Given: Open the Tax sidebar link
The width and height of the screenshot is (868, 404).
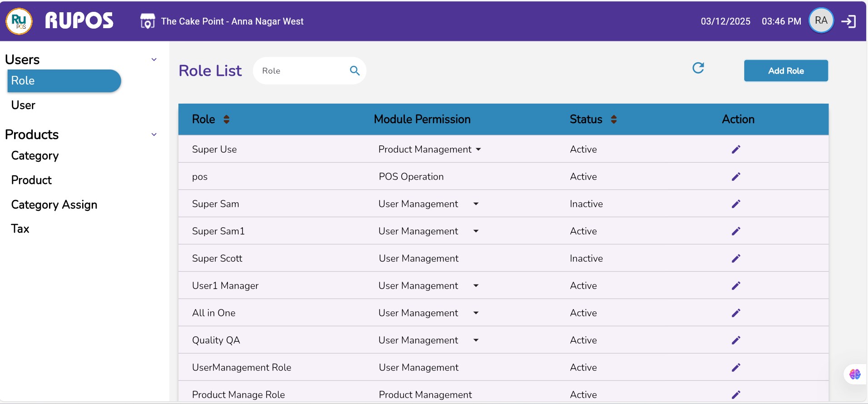Looking at the screenshot, I should click(20, 229).
